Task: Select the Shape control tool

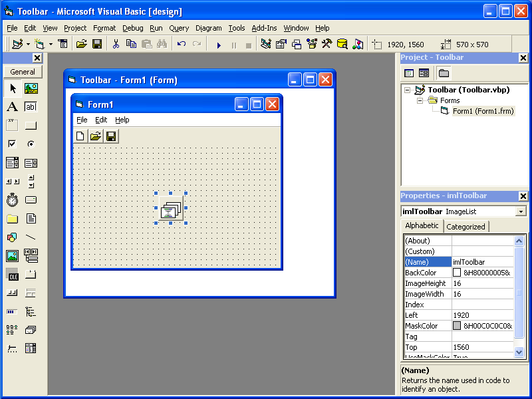Action: (x=13, y=237)
